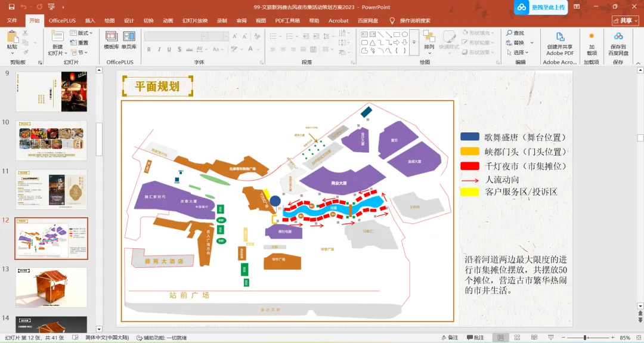Switch to Slide Sorter view icon

click(x=517, y=338)
